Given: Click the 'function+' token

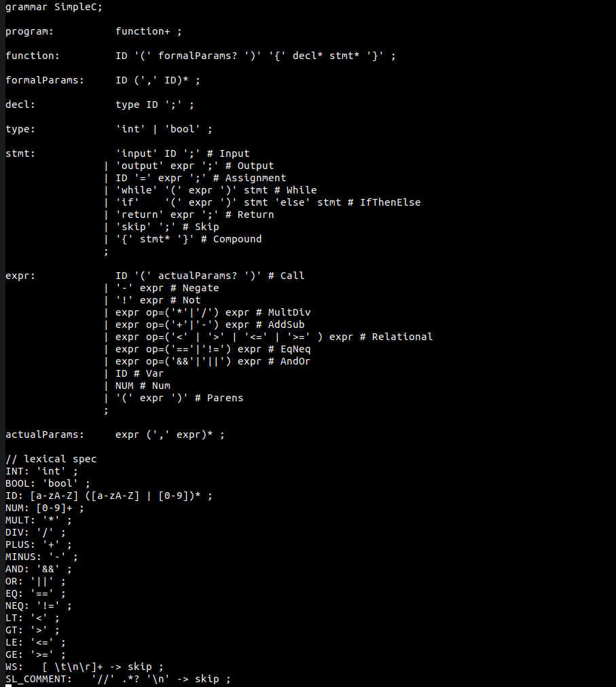Looking at the screenshot, I should 143,31.
